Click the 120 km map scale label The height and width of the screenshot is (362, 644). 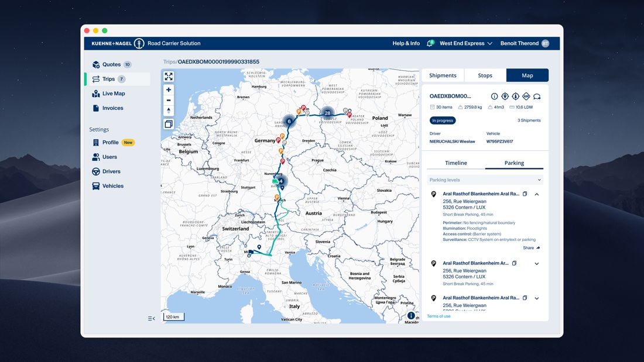click(x=174, y=317)
